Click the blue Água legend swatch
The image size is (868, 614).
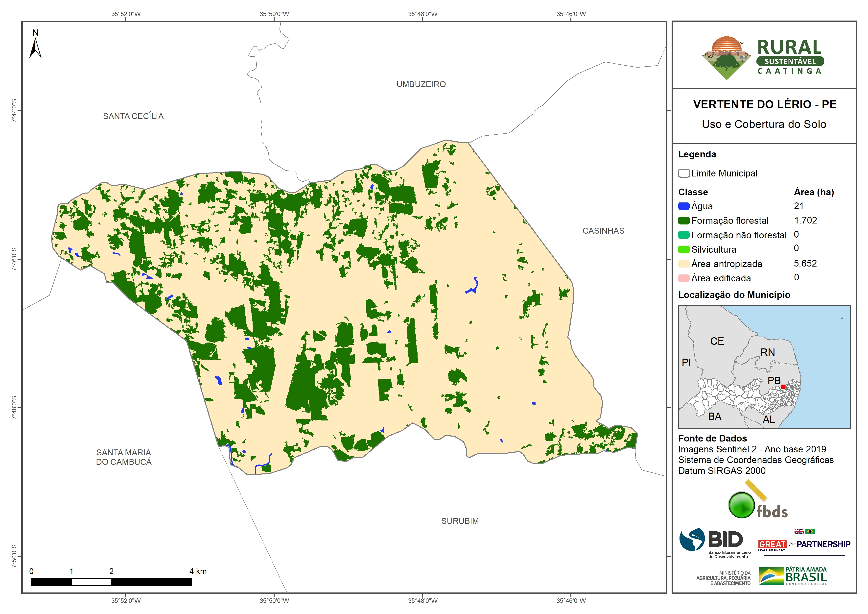[x=683, y=206]
